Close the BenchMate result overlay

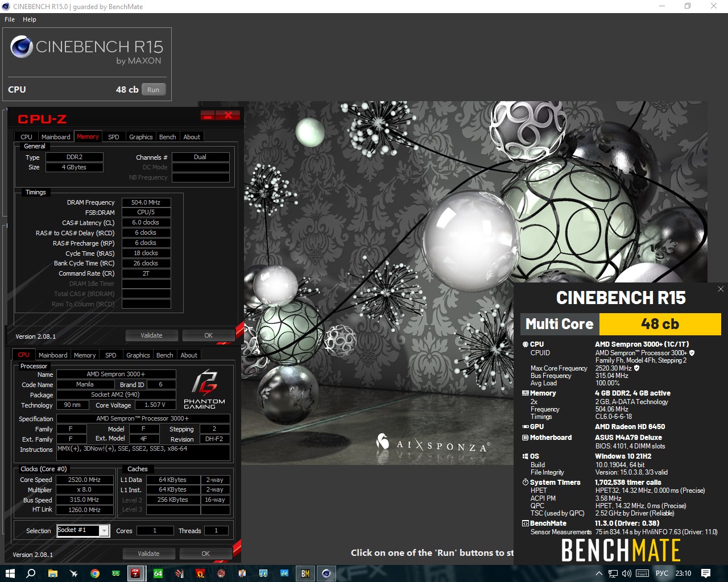pyautogui.click(x=721, y=289)
